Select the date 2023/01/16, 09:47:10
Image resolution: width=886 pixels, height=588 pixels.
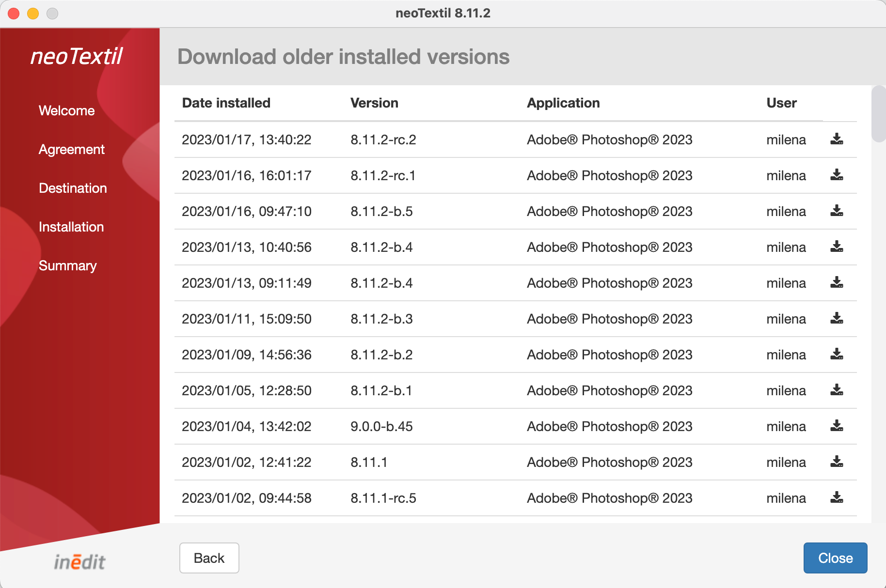click(247, 211)
